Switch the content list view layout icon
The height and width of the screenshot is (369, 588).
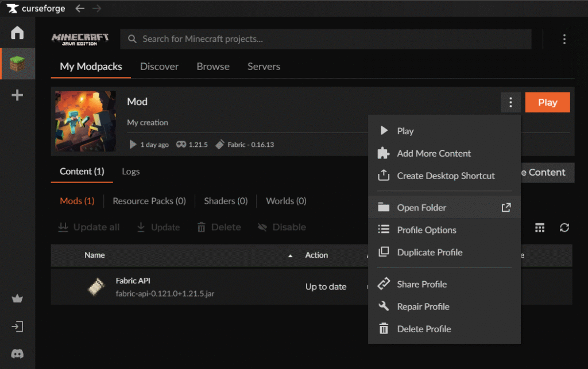pyautogui.click(x=540, y=227)
